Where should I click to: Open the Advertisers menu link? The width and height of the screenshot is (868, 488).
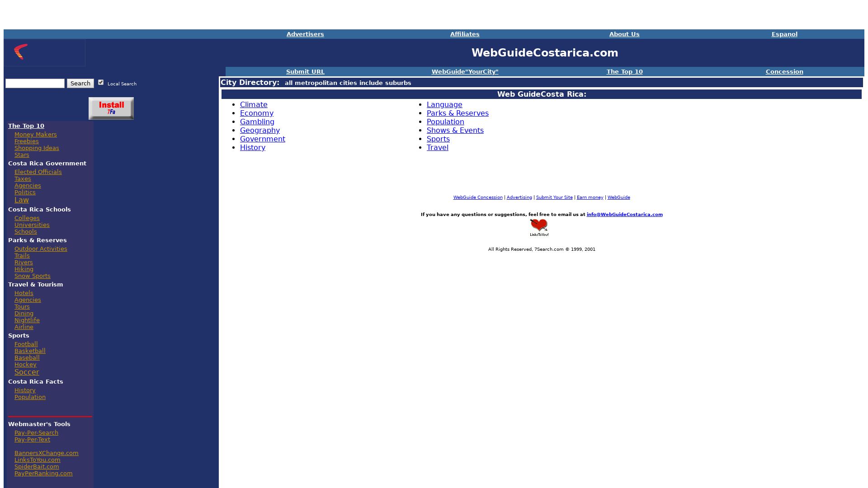click(305, 34)
